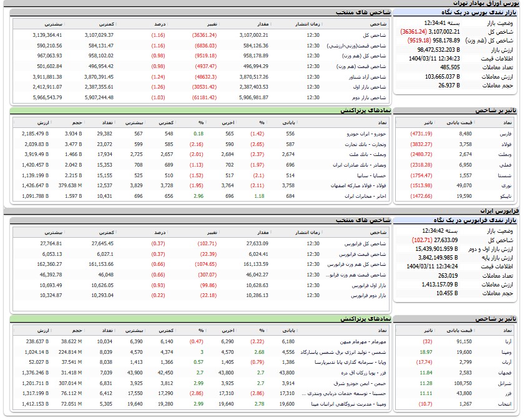Select the شاخص کل فرابورس index row
The image size is (525, 420).
tap(370, 243)
